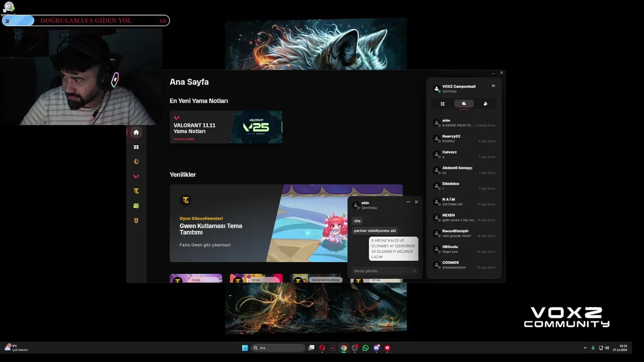Open the GELİŞTİRİCİLERDEN news card
Screen dimensions: 644x362
316,278
